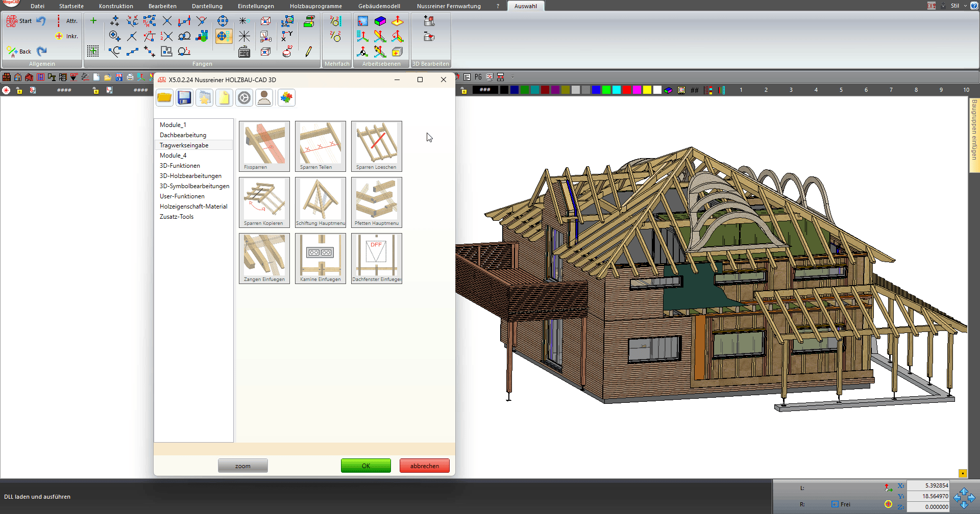Viewport: 980px width, 514px height.
Task: Toggle the padlock icon on the lower toolbar
Action: coord(19,90)
